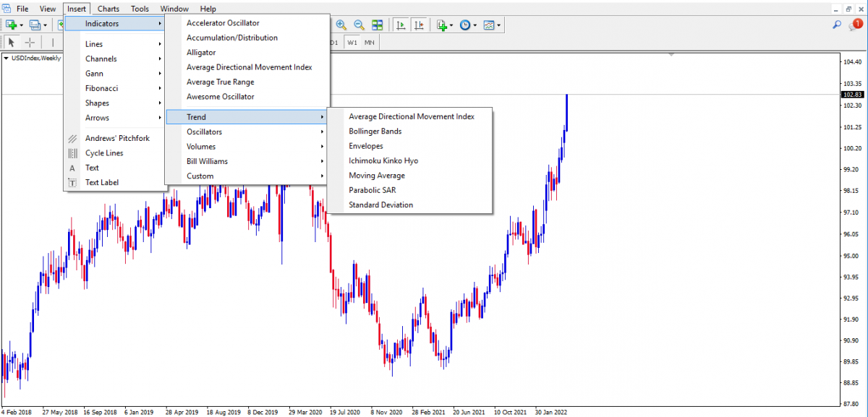Select the crosshair tool
This screenshot has width=868, height=417.
[30, 43]
